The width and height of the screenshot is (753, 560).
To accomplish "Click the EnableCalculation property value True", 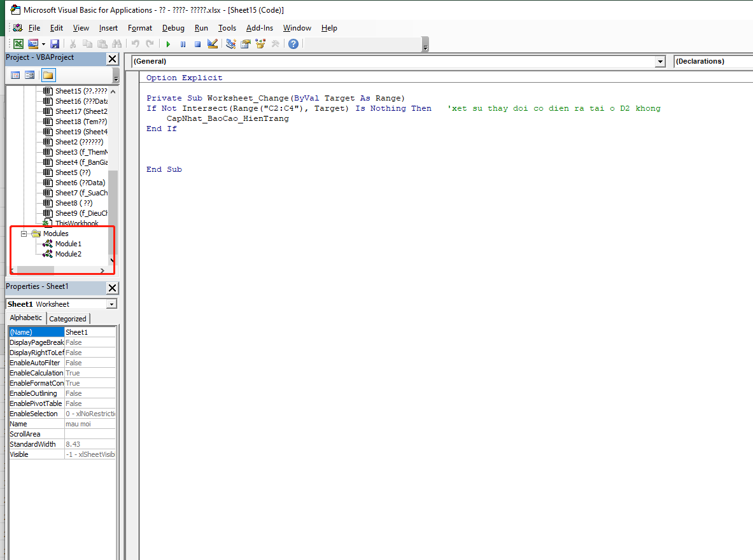I will [x=90, y=373].
